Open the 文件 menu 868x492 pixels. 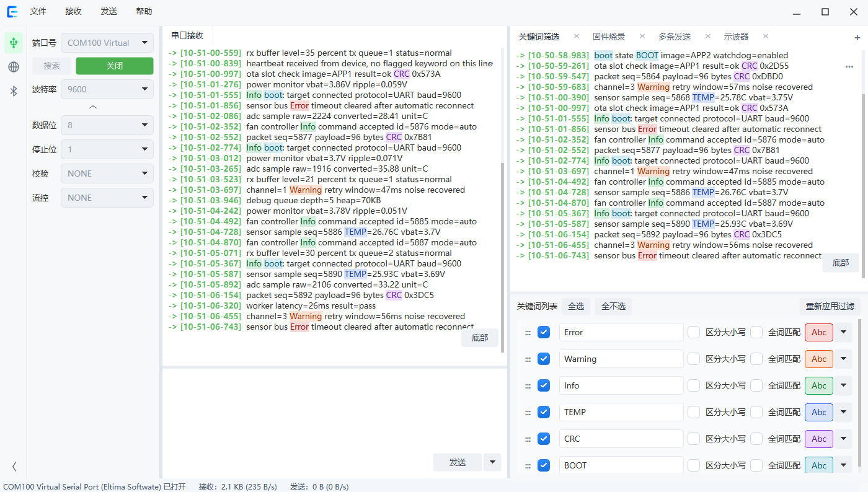[38, 12]
